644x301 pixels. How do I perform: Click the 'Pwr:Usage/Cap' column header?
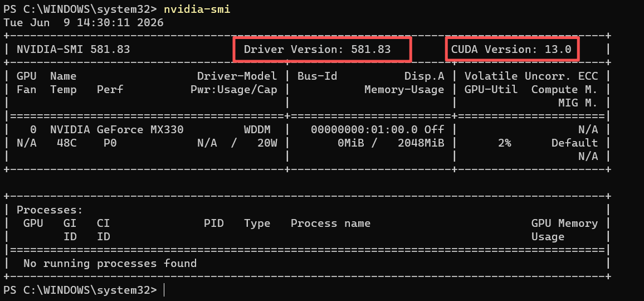(x=233, y=90)
